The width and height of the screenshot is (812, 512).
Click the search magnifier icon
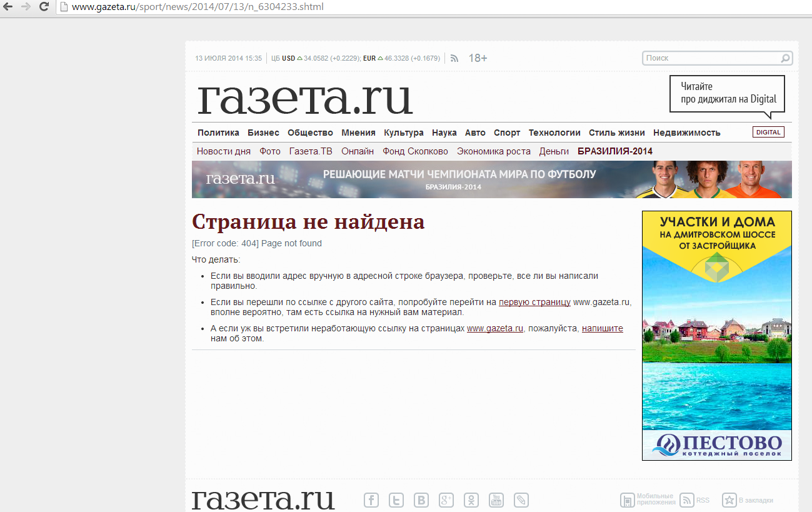coord(785,58)
